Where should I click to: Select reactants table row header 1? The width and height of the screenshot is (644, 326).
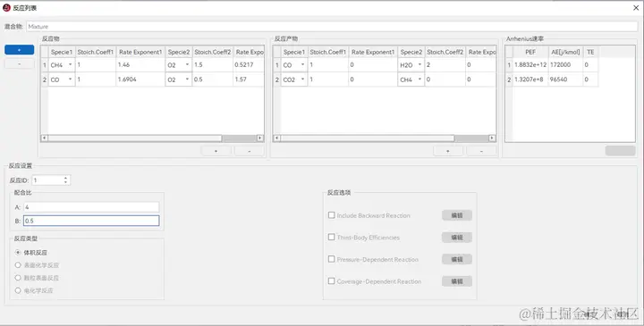pos(45,65)
